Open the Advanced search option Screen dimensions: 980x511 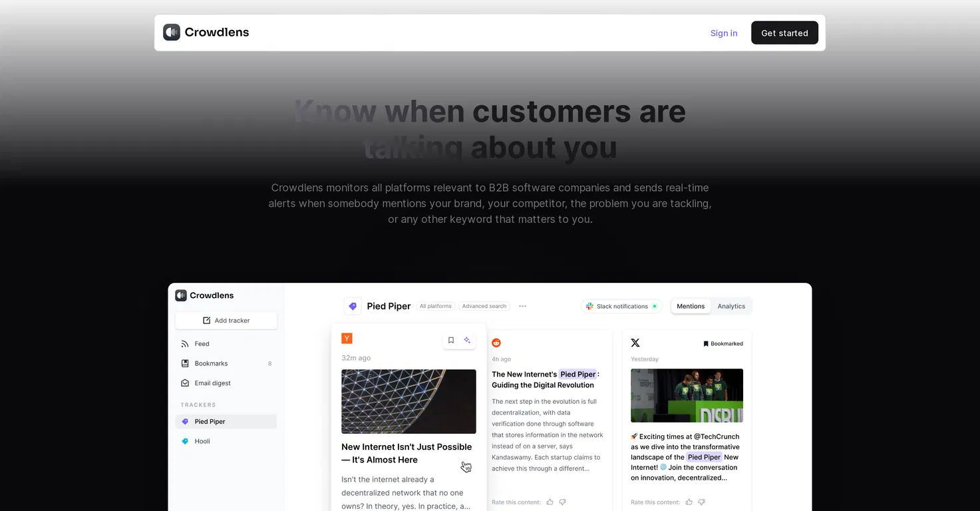pos(484,306)
